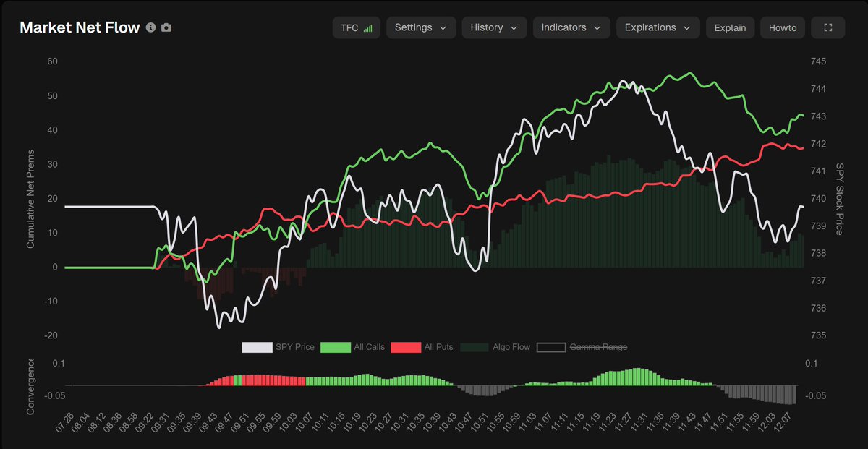Click the green All Calls legend swatch

point(335,347)
